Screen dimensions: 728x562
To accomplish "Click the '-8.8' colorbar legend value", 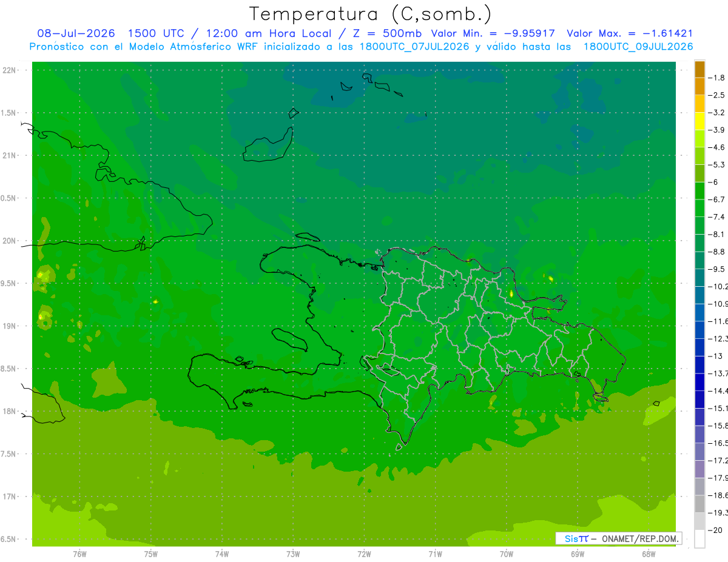I will coord(716,252).
